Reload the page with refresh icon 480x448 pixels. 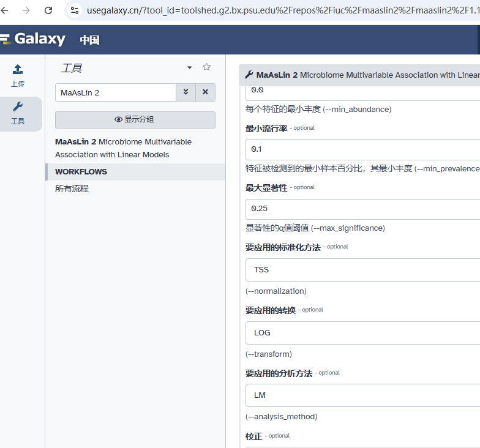(48, 10)
